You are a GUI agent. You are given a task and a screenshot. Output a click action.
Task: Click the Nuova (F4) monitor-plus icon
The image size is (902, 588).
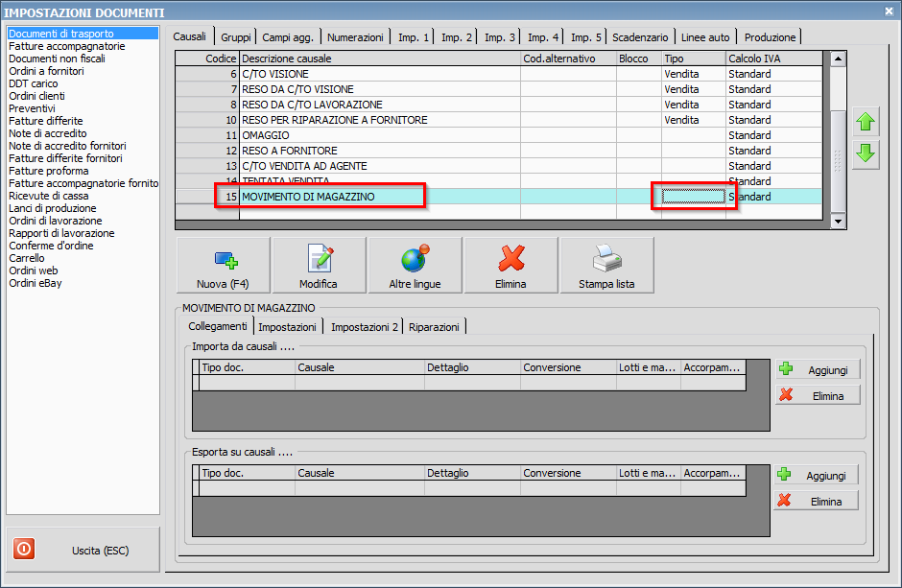[226, 260]
